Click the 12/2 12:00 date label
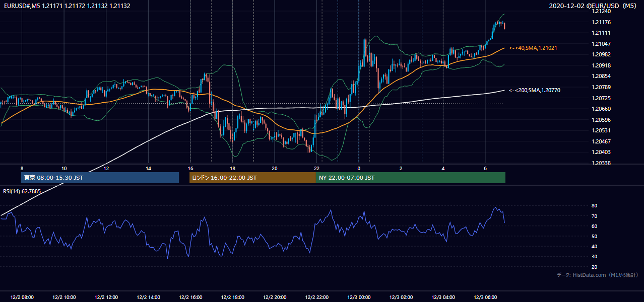The height and width of the screenshot is (302, 644). coord(106,297)
